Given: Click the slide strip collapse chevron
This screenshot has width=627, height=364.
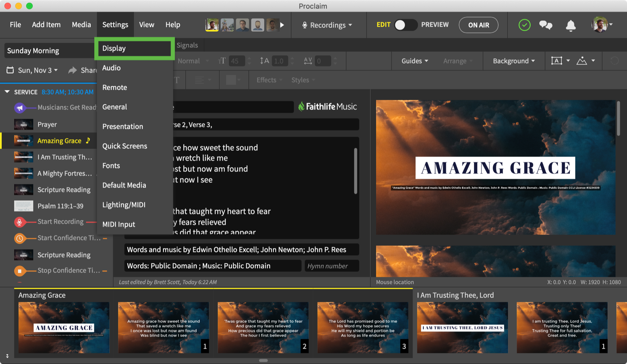Looking at the screenshot, I should coord(7,356).
